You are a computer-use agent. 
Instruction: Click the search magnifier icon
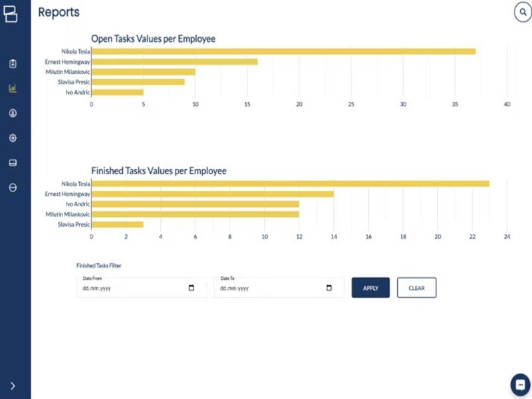pyautogui.click(x=521, y=13)
